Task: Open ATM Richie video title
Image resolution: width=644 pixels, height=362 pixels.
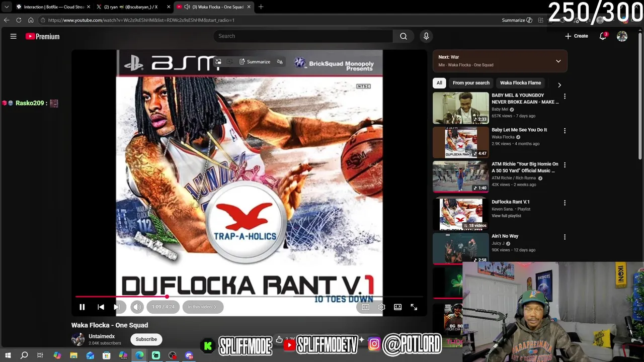Action: coord(525,167)
